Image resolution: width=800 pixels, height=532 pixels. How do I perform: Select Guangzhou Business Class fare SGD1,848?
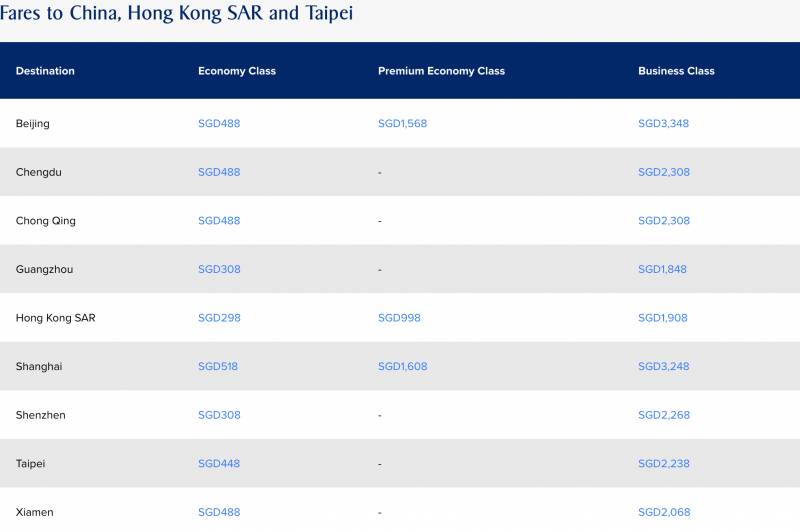click(662, 269)
